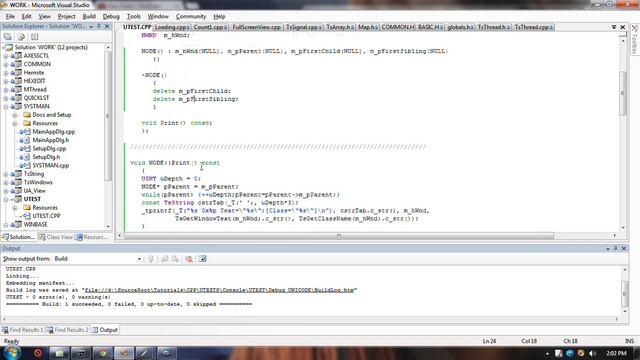The image size is (640, 360).
Task: Click the red prohibited icon on taskbar
Action: pos(38,353)
